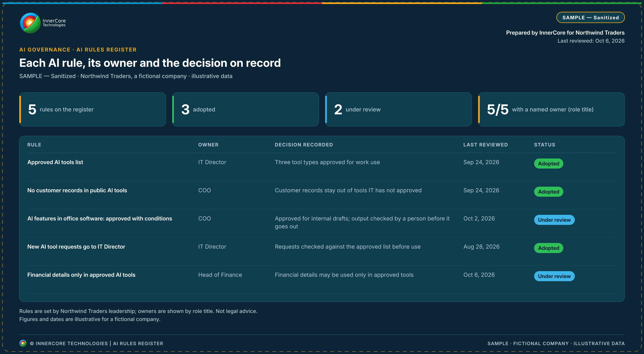Click the Head of Finance owner cell
This screenshot has width=644, height=354.
(220, 275)
